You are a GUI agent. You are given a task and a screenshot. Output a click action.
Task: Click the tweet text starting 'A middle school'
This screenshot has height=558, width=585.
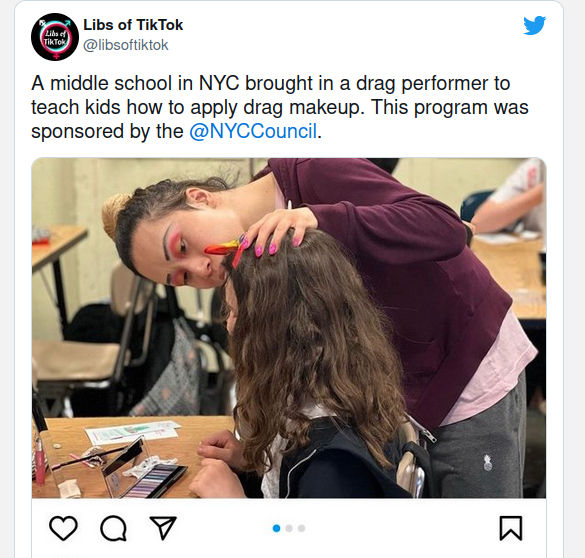[280, 107]
